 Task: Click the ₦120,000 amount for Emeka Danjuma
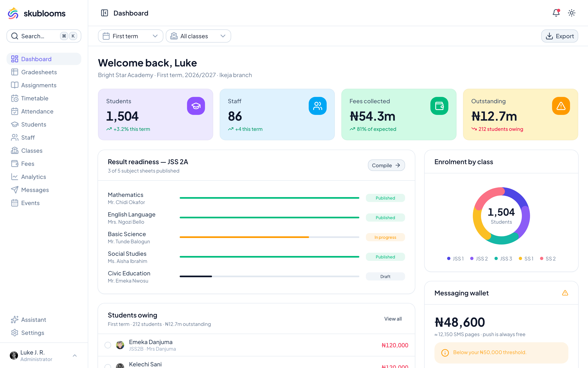[x=395, y=345]
